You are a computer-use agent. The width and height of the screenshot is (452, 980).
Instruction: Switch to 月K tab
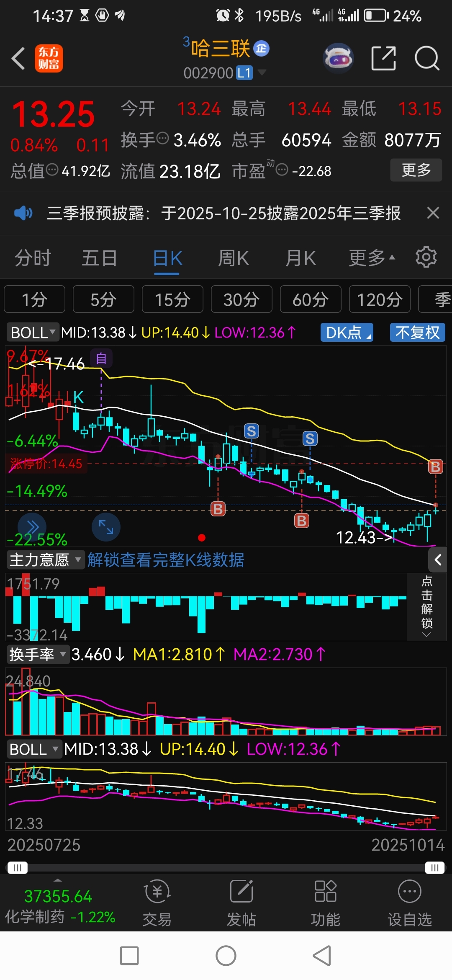300,258
